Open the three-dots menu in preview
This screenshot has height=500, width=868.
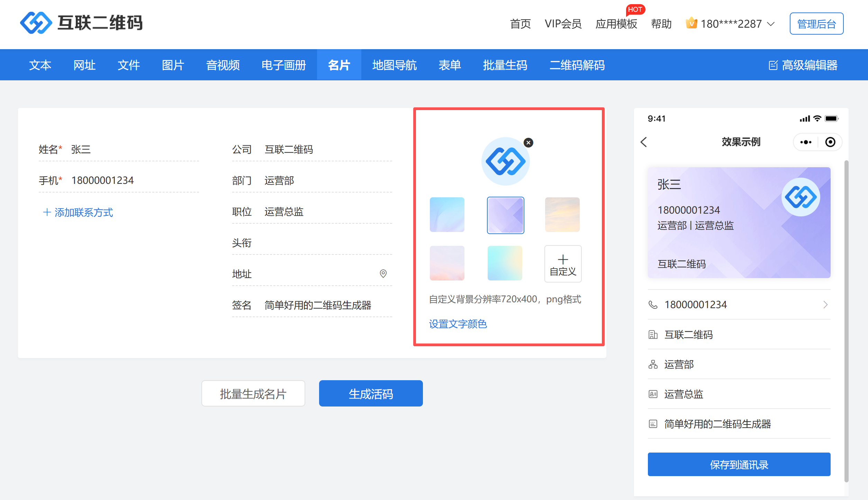click(x=806, y=142)
